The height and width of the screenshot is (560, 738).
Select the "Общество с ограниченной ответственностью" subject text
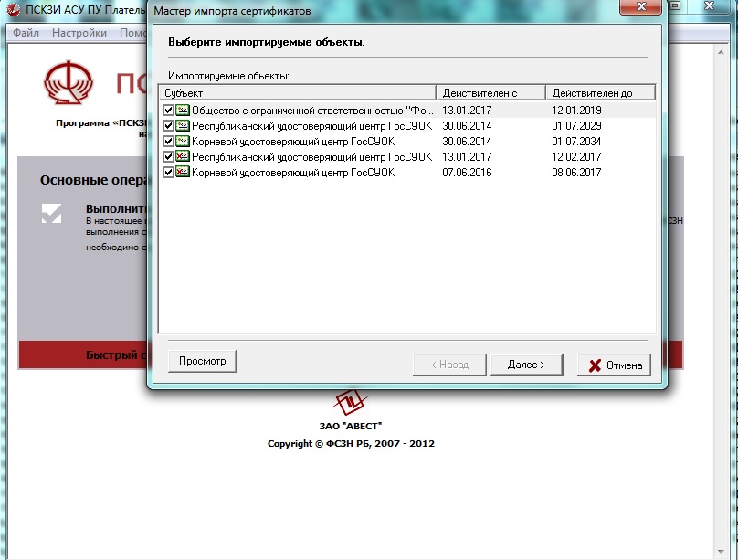click(x=312, y=111)
